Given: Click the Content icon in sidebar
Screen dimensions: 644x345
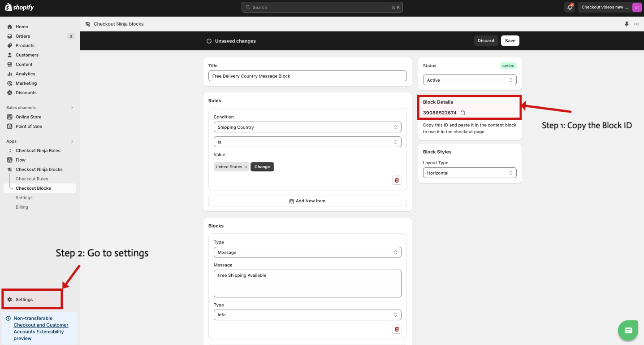Looking at the screenshot, I should pyautogui.click(x=9, y=65).
